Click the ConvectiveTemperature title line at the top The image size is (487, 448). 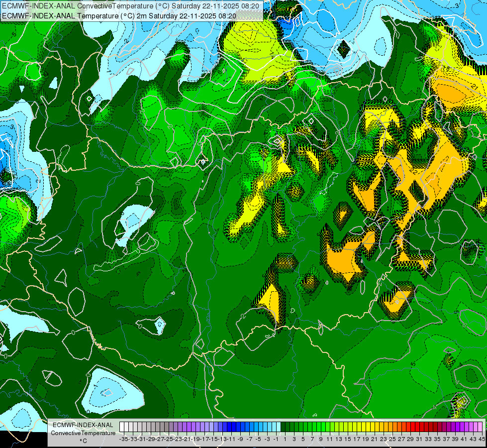click(x=130, y=6)
